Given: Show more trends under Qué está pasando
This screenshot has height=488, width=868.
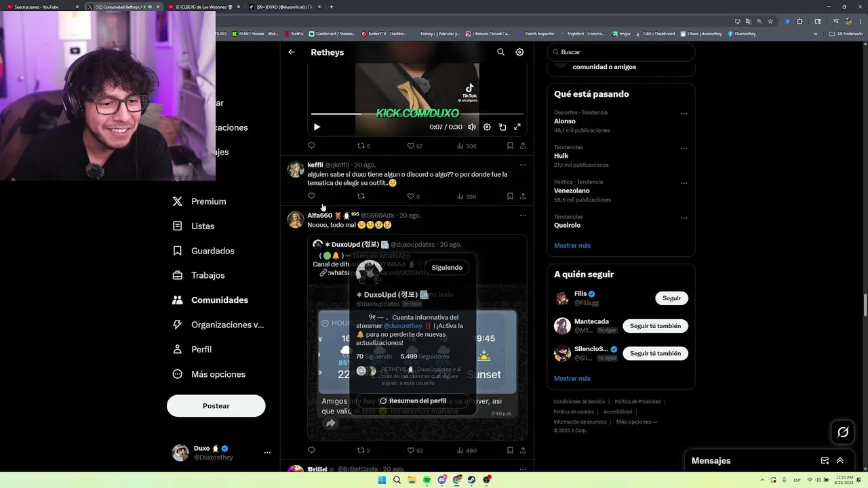Looking at the screenshot, I should click(x=572, y=245).
